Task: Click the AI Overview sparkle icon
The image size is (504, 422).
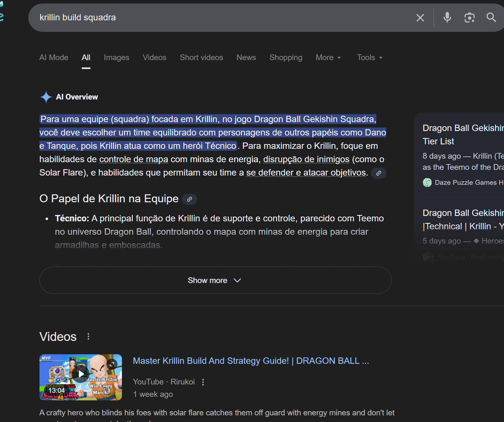Action: coord(46,97)
